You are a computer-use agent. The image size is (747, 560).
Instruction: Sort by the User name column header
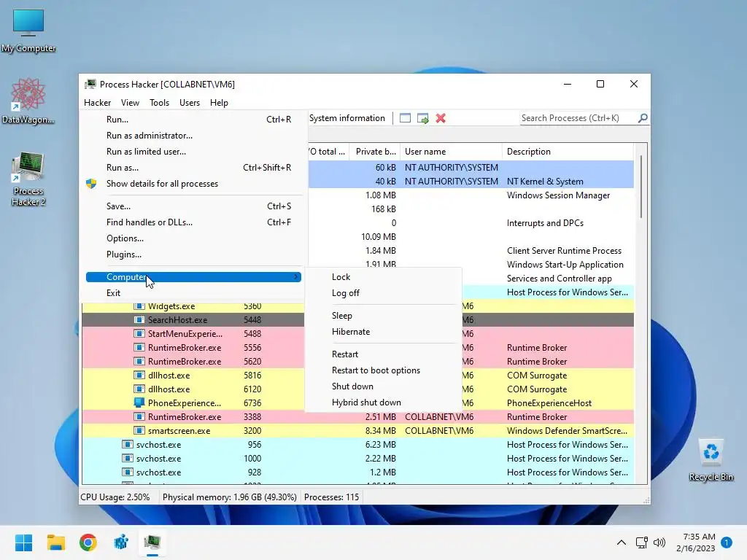click(x=451, y=152)
